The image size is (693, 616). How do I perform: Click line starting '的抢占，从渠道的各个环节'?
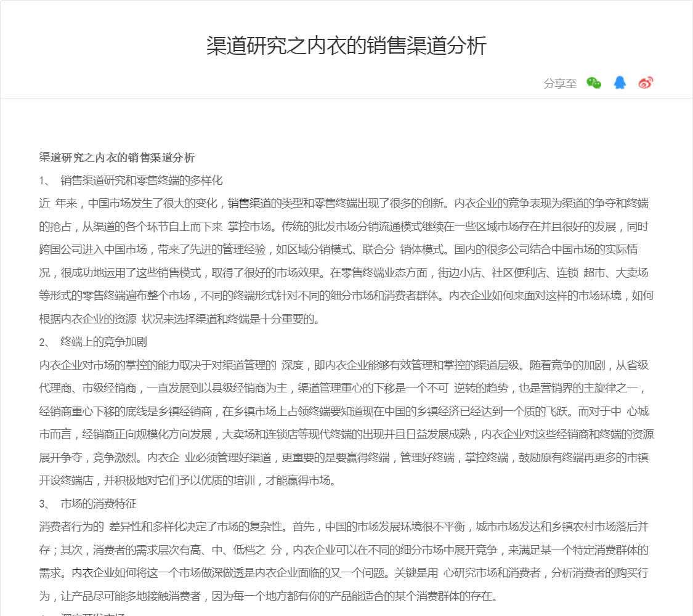(x=344, y=227)
